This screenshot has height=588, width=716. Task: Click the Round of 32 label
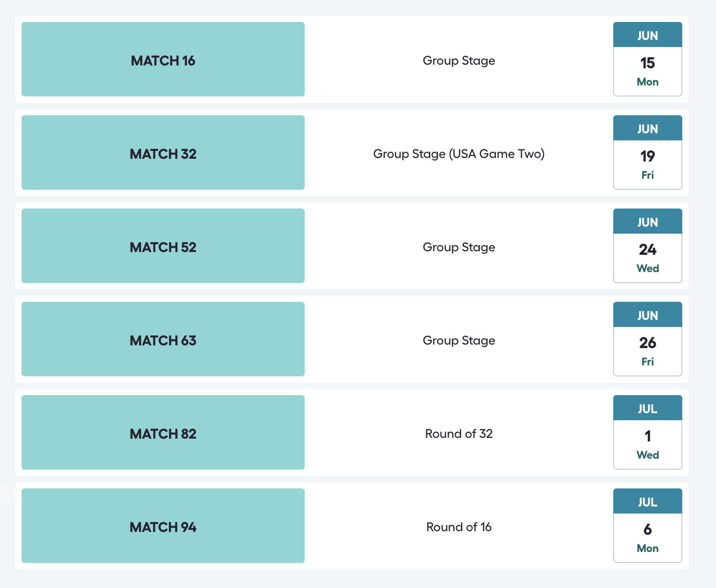(x=459, y=434)
